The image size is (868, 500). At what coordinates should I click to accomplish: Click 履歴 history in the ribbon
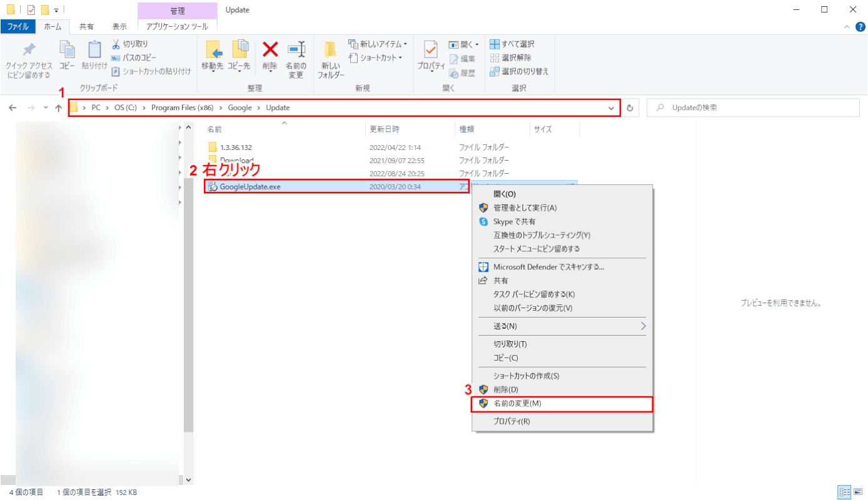(462, 72)
